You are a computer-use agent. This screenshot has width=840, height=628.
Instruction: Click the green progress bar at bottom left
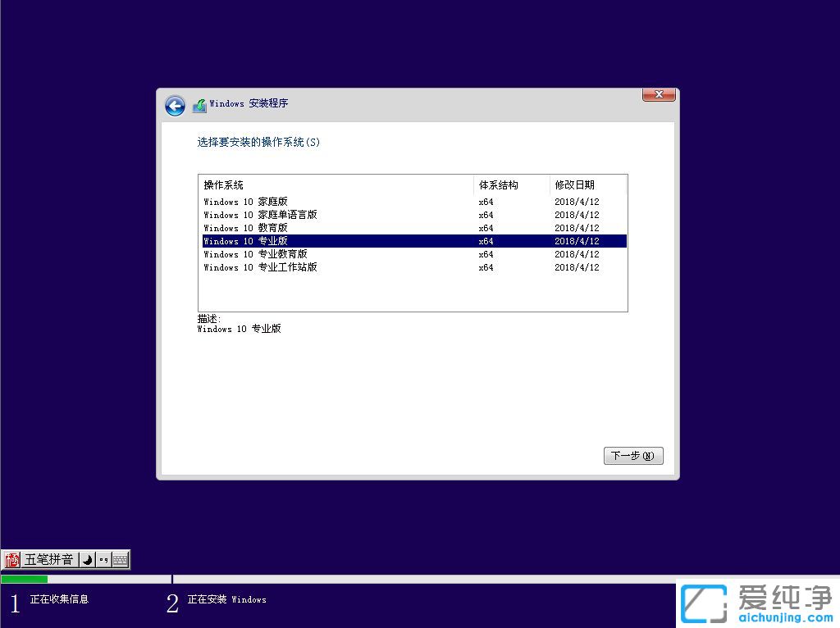[25, 579]
